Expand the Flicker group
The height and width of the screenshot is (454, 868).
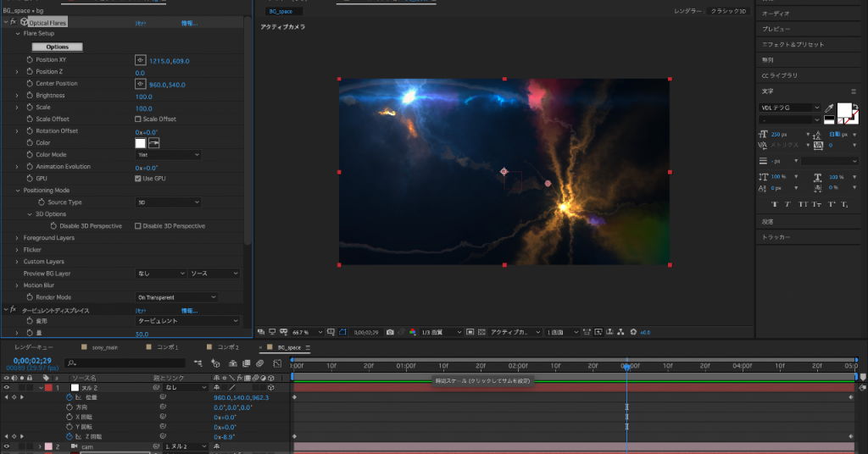(x=17, y=249)
